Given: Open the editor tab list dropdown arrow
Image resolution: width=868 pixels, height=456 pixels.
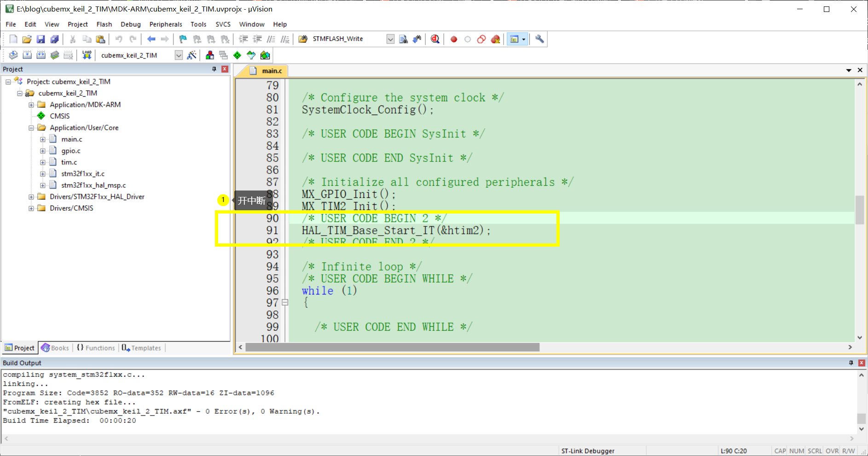Looking at the screenshot, I should click(849, 70).
